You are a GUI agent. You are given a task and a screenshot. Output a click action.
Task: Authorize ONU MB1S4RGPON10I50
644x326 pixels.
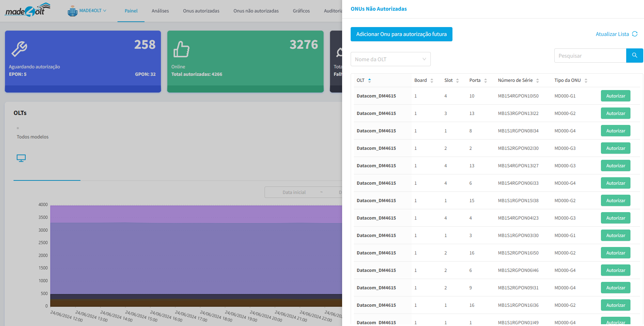coord(616,96)
